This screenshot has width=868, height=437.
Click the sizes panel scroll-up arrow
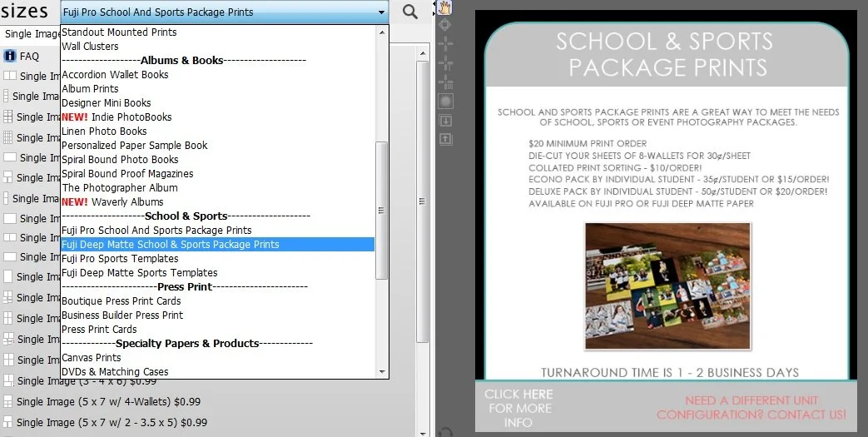423,54
